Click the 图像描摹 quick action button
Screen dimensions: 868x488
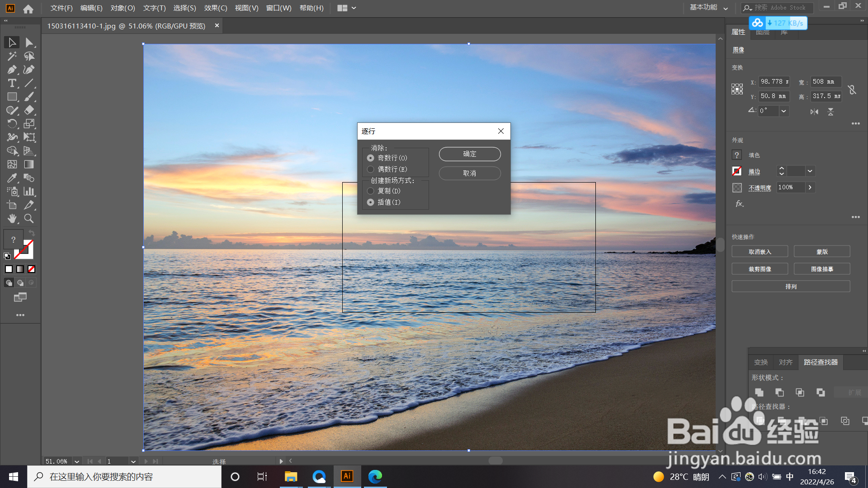click(x=821, y=269)
